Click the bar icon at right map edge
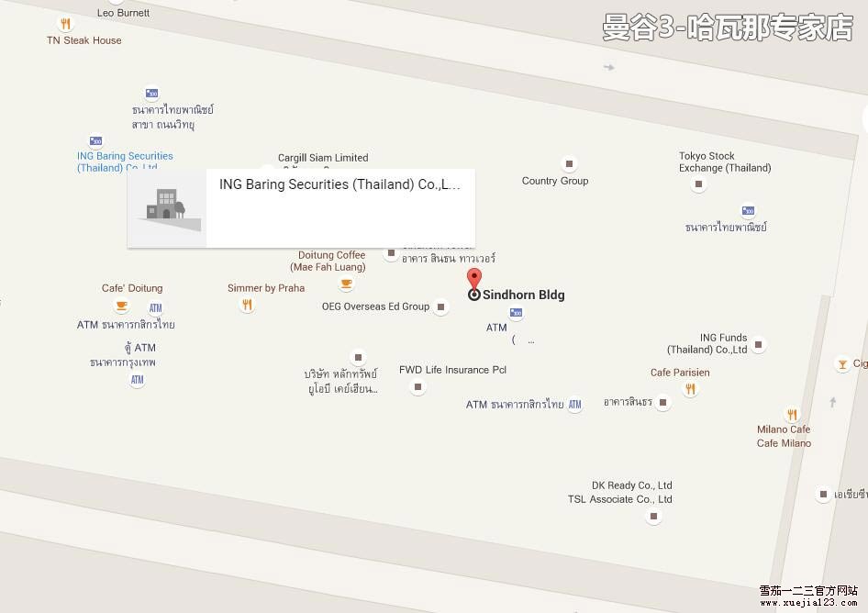The width and height of the screenshot is (868, 613). click(x=842, y=364)
